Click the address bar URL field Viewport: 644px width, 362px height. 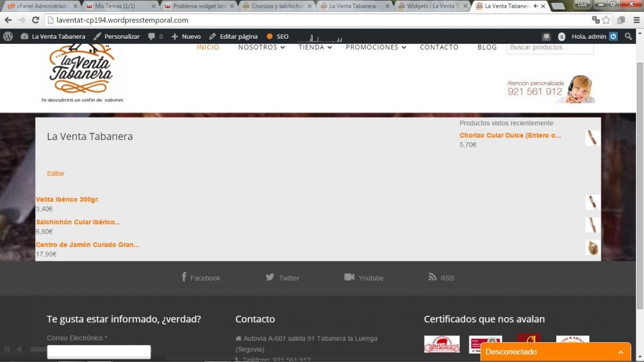point(316,20)
